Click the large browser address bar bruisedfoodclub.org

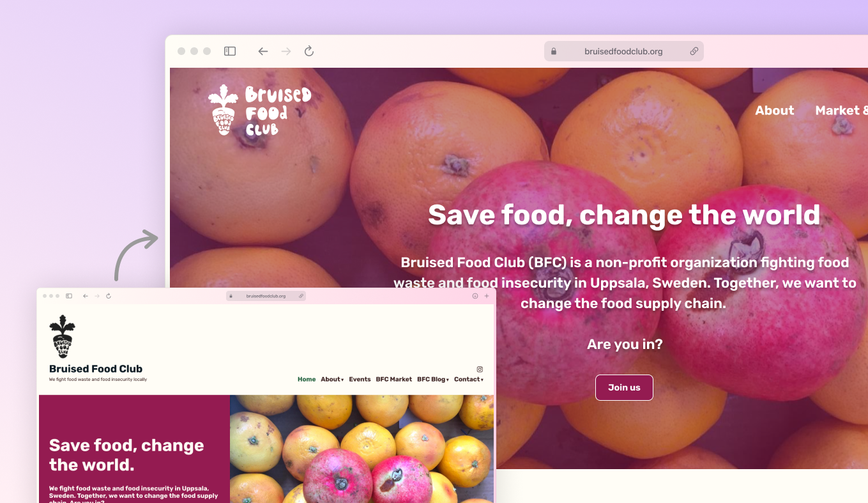coord(623,51)
